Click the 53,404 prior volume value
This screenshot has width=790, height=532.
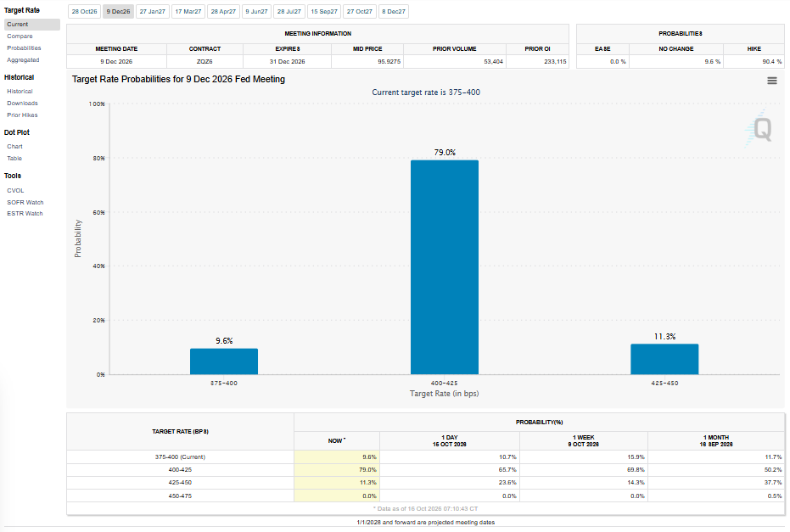(x=493, y=61)
